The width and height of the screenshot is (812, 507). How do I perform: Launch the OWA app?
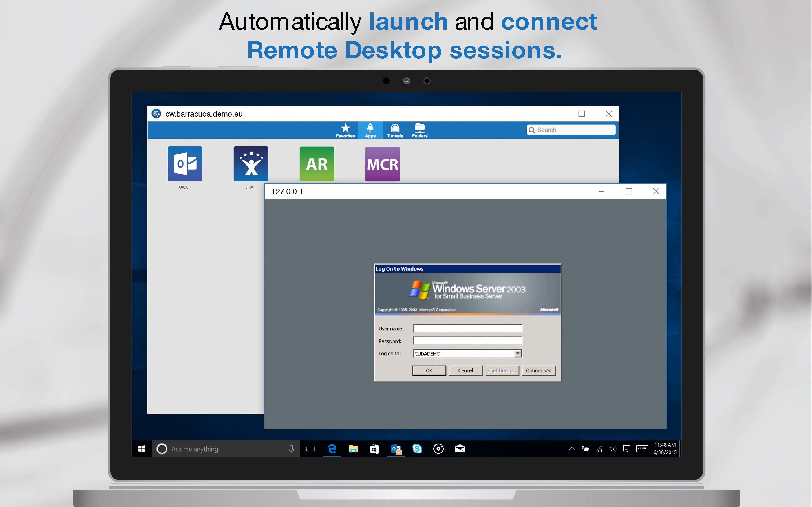(x=185, y=164)
